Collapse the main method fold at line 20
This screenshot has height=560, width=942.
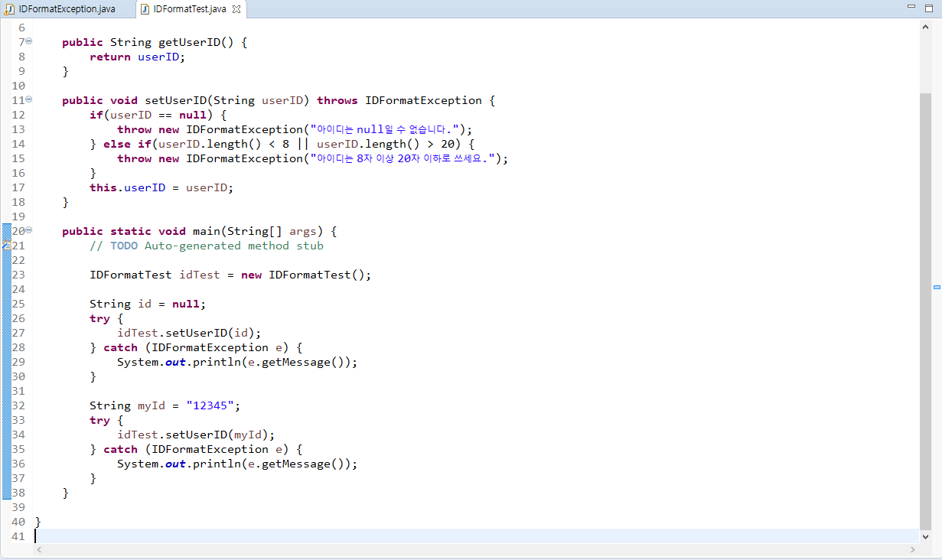29,230
